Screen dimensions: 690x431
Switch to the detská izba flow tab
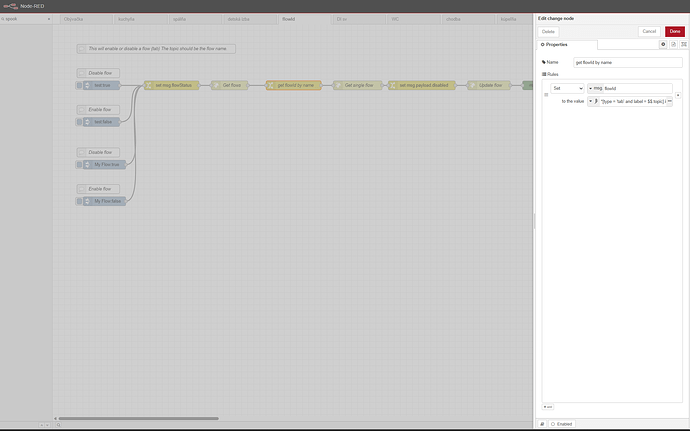(250, 19)
